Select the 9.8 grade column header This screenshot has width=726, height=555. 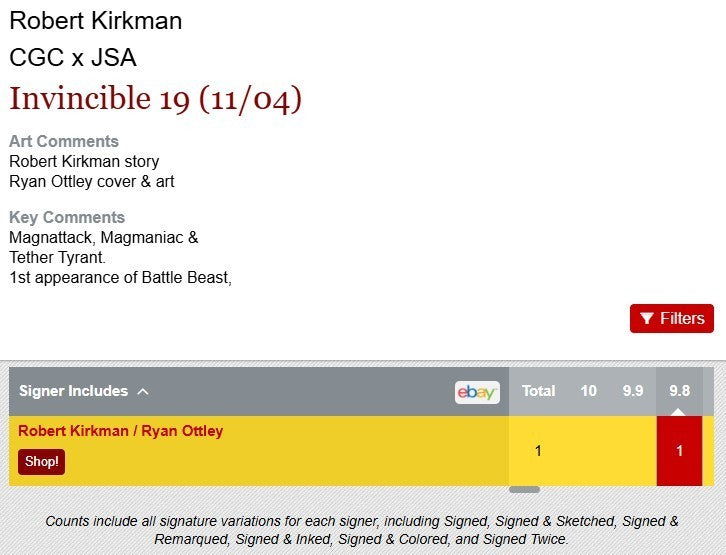(x=679, y=391)
